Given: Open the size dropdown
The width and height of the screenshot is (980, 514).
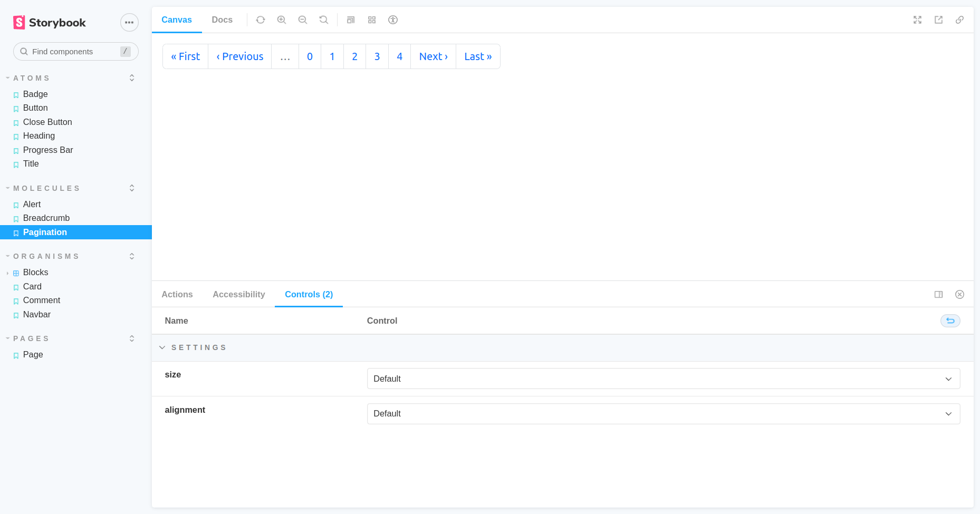Looking at the screenshot, I should tap(663, 379).
